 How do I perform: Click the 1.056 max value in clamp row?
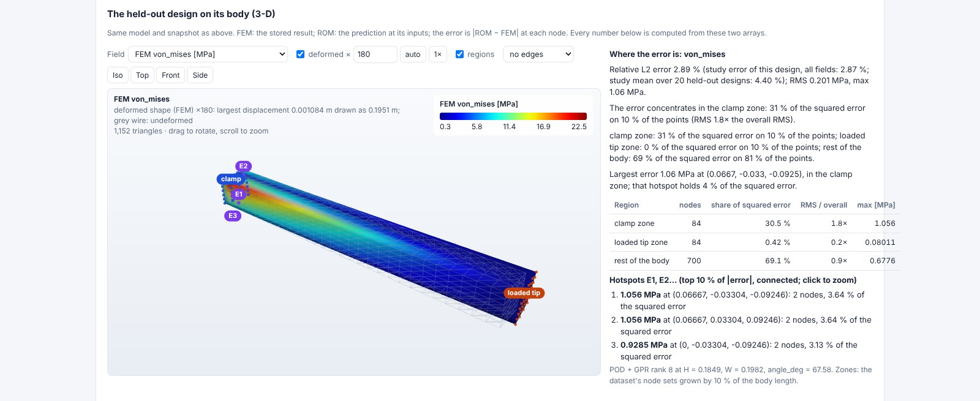click(x=885, y=223)
